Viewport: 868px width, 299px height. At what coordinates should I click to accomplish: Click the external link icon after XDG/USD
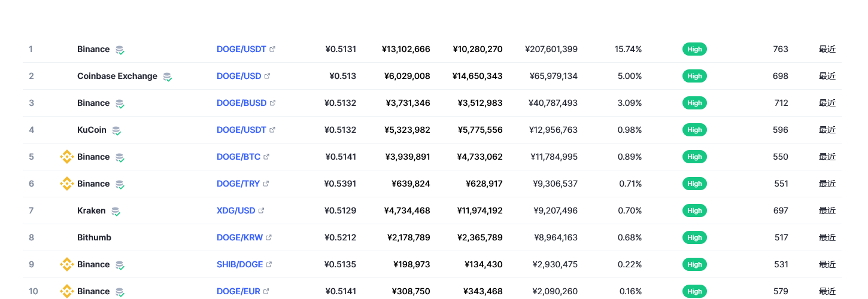262,210
